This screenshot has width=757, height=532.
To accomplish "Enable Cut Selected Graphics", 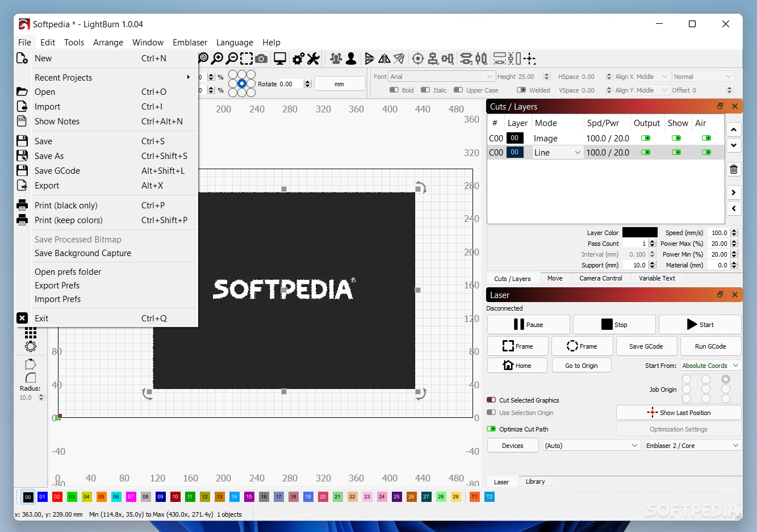I will (x=492, y=400).
